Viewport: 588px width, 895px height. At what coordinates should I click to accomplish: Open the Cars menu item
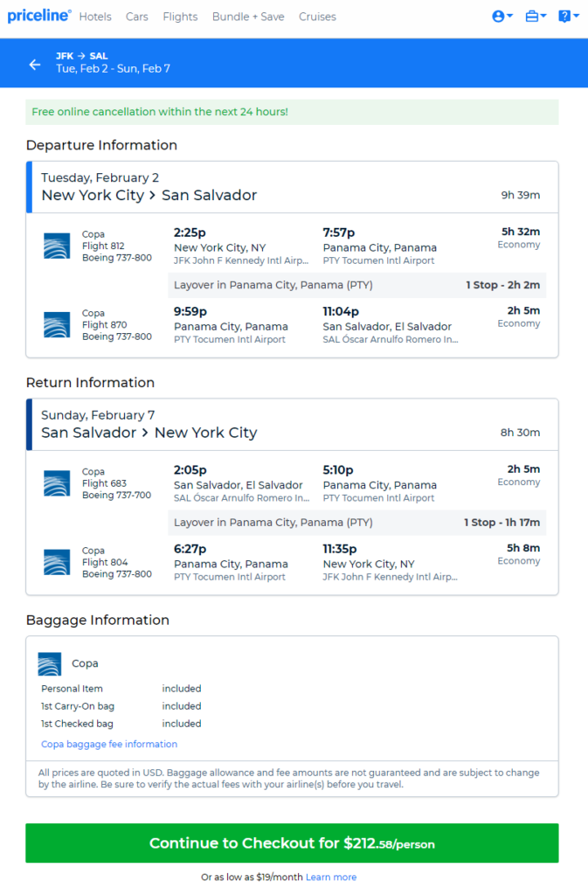click(x=137, y=17)
